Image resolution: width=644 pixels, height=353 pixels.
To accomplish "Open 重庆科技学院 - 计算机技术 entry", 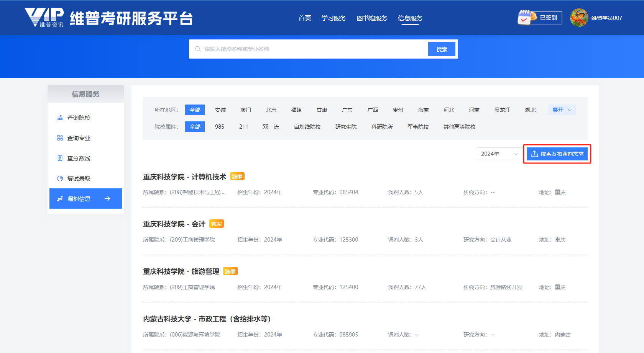I will coord(184,177).
